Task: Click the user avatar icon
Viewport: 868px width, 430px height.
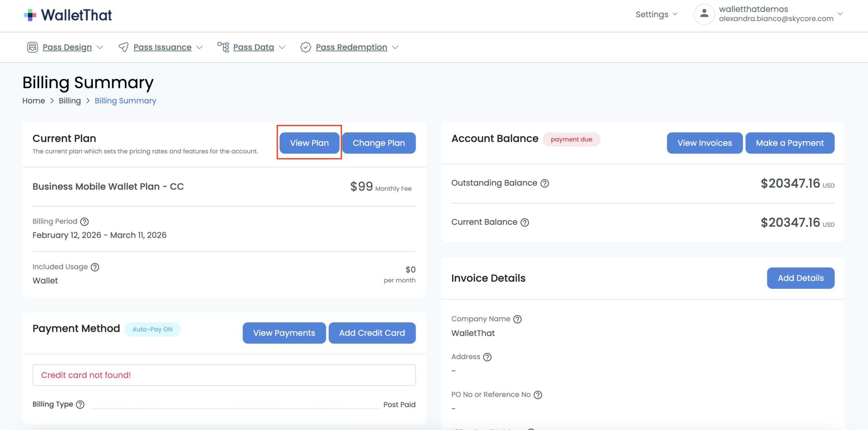Action: click(x=704, y=14)
